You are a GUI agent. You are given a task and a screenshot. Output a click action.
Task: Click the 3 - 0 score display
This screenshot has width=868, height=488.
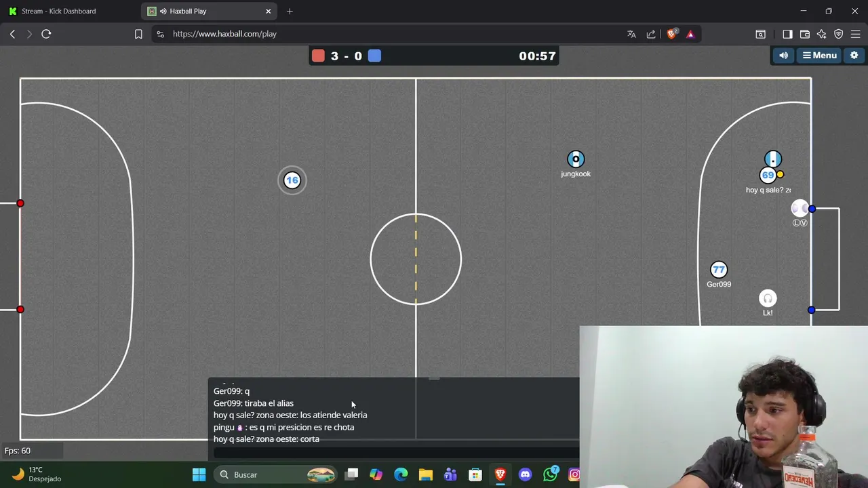(x=347, y=56)
